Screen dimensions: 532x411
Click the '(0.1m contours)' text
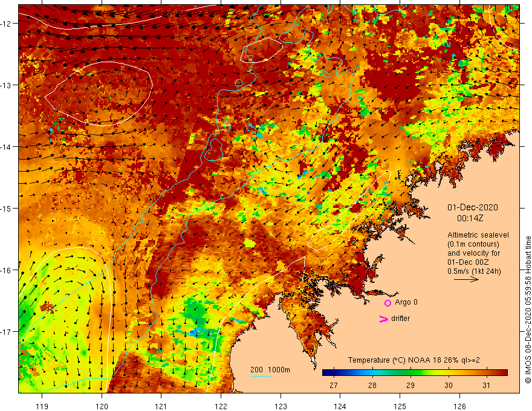473,244
